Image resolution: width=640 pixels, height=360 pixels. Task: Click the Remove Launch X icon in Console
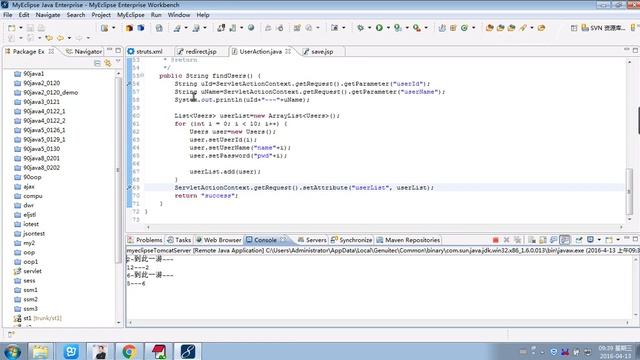(507, 240)
